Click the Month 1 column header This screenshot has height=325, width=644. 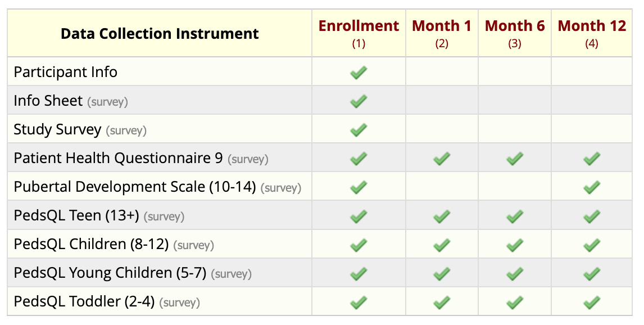point(442,33)
